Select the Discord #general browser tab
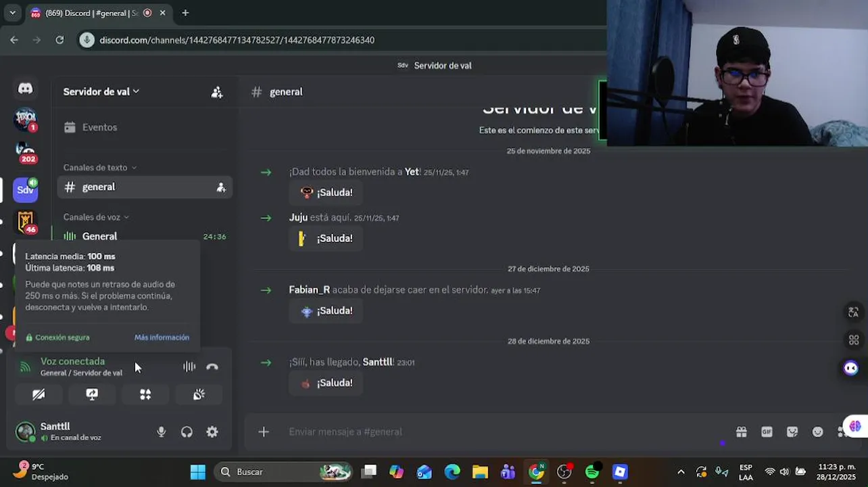The height and width of the screenshot is (487, 868). [99, 13]
